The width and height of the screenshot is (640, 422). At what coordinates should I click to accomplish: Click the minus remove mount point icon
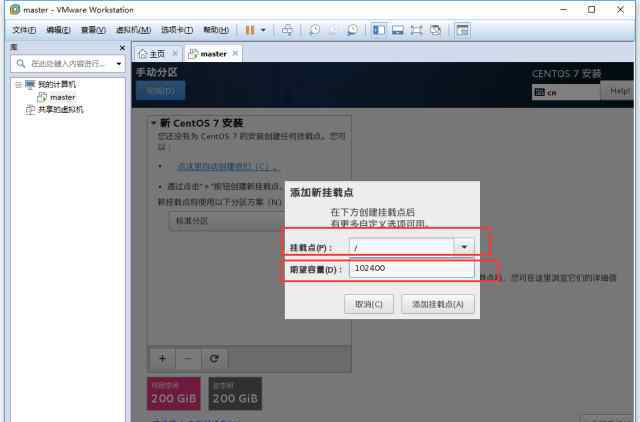pos(188,358)
